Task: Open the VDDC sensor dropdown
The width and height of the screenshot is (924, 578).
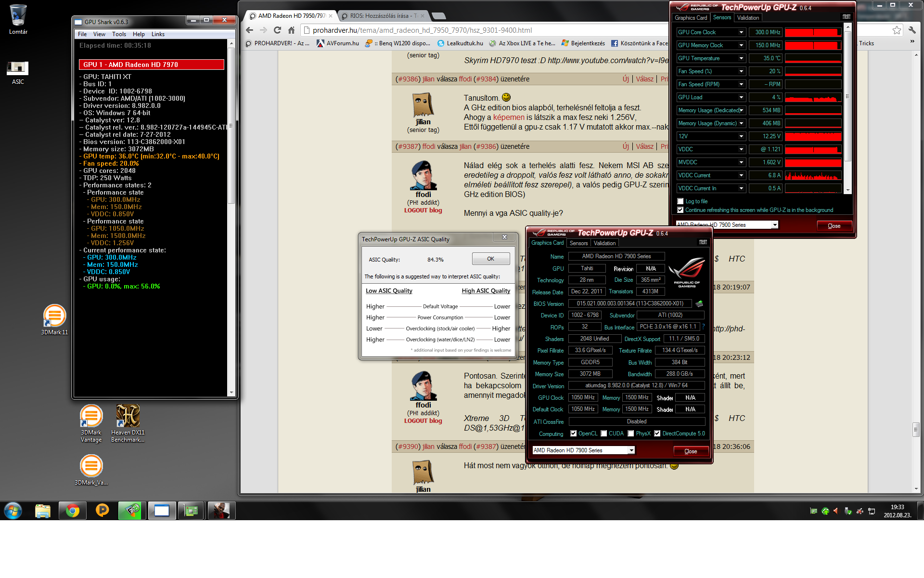Action: 741,149
